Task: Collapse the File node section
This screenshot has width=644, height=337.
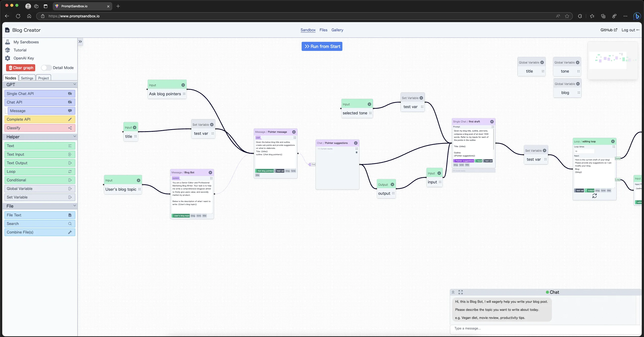Action: pos(74,206)
